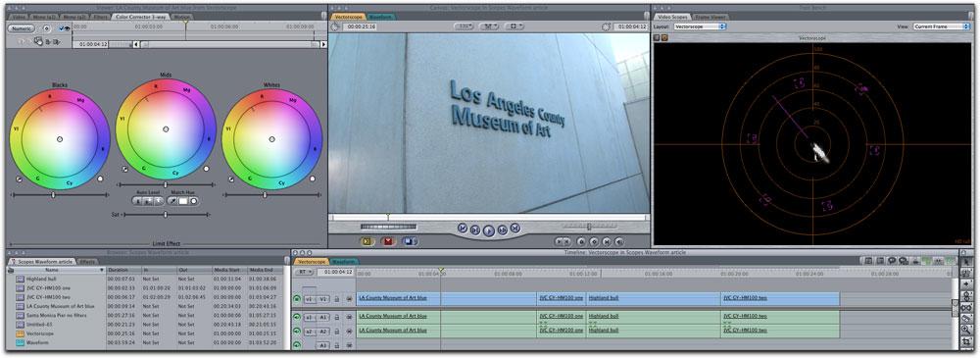
Task: Click the Overwrite edit red button in the Canvas
Action: point(388,241)
